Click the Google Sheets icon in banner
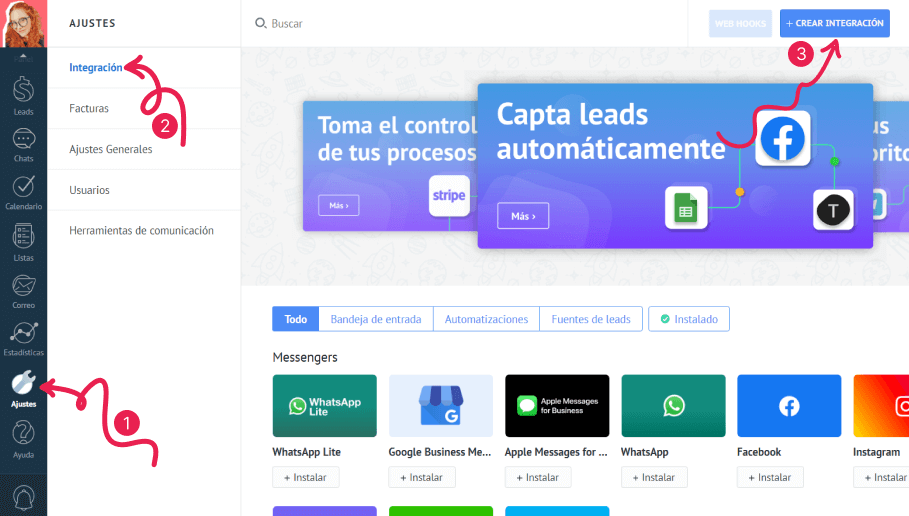909x516 pixels. tap(686, 208)
